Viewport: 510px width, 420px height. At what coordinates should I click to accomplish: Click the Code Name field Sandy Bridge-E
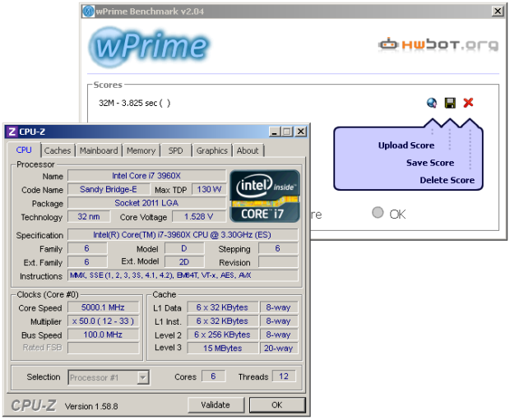pyautogui.click(x=109, y=190)
